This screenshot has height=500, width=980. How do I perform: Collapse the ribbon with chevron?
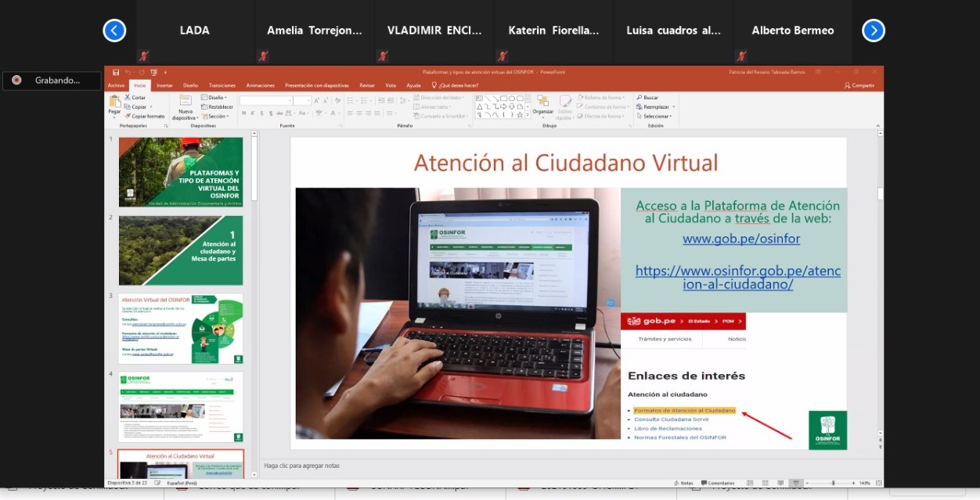click(x=877, y=125)
